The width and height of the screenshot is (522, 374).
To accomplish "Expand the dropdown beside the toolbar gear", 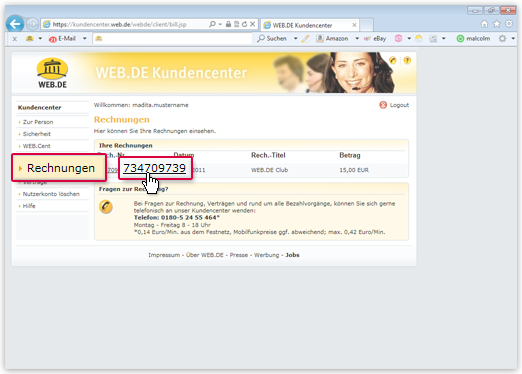I will (513, 38).
